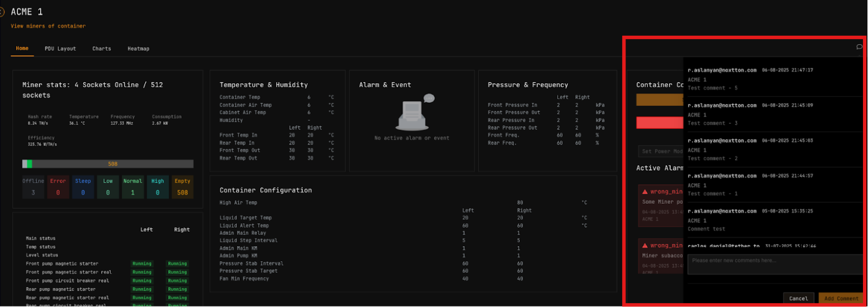Open the Charts tab
The image size is (868, 307).
102,49
